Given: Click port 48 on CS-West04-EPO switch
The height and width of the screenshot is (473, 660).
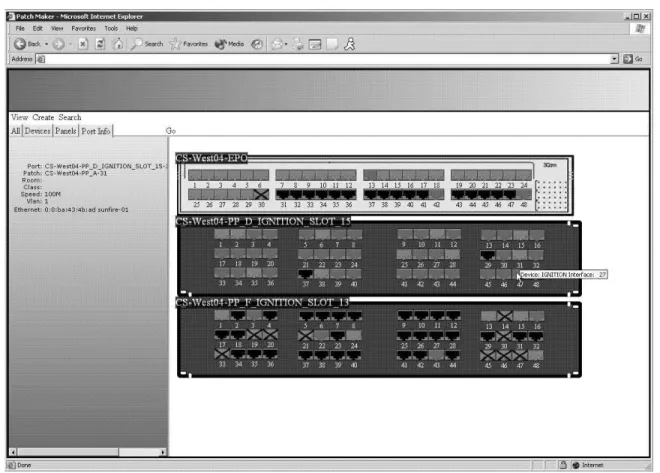Looking at the screenshot, I should [524, 194].
